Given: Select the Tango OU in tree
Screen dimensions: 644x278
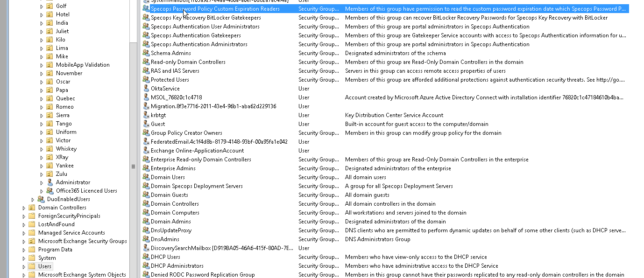Looking at the screenshot, I should coord(64,124).
